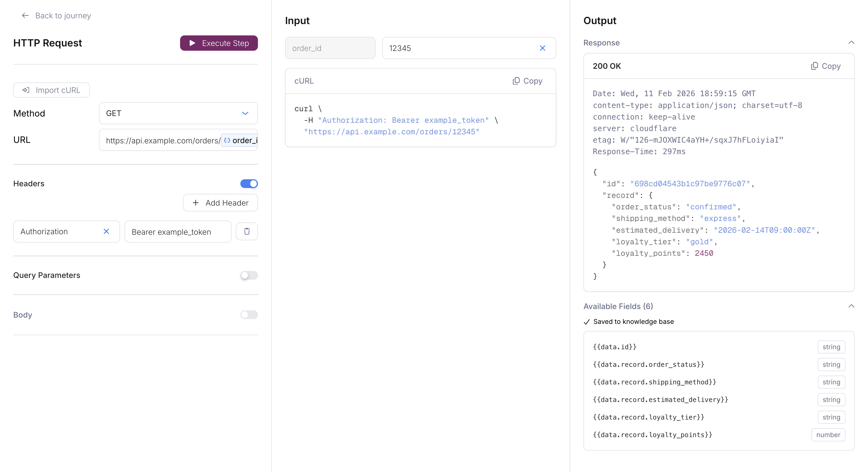
Task: Disable the Headers toggle
Action: 249,184
